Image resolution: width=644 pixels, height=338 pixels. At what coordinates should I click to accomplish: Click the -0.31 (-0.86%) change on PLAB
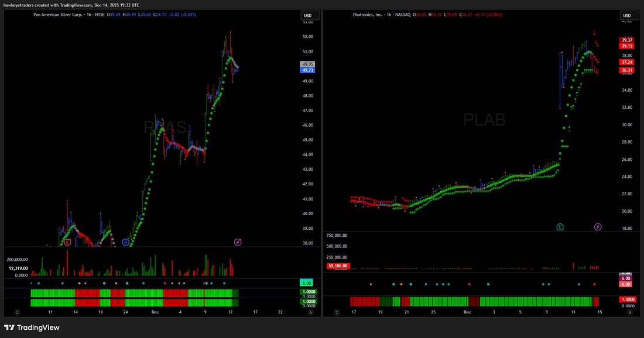click(488, 15)
